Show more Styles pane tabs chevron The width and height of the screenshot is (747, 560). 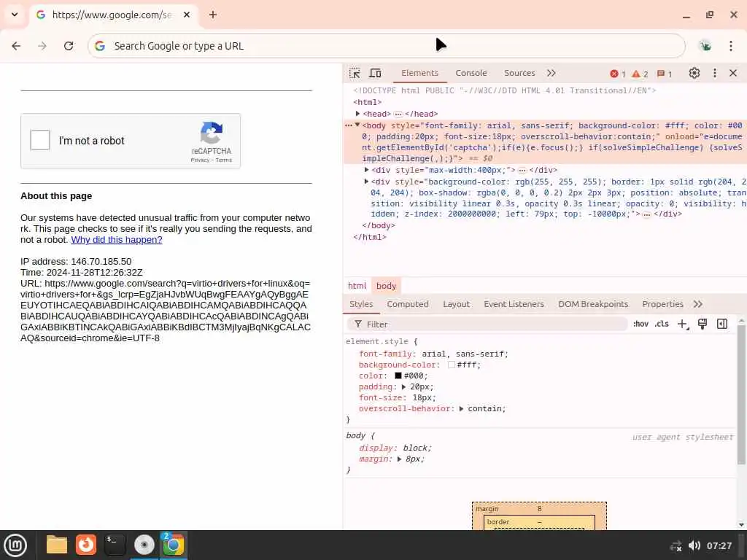pos(698,304)
